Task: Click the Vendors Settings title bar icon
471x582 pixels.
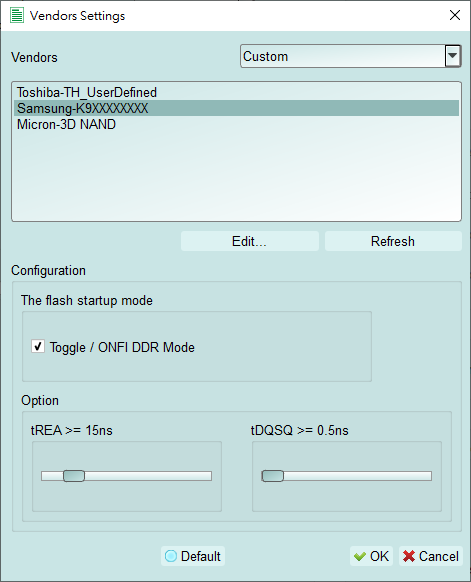Action: coord(17,16)
